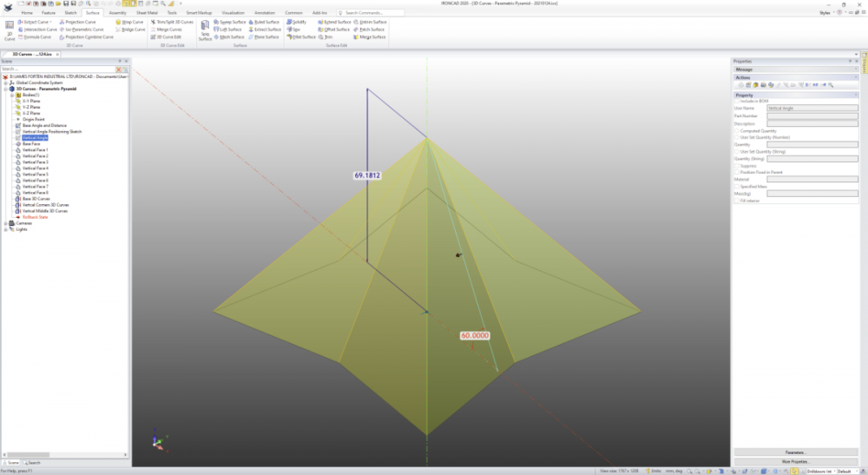Viewport: 868px width, 475px height.
Task: Enable the Suppress checkbox
Action: 737,166
